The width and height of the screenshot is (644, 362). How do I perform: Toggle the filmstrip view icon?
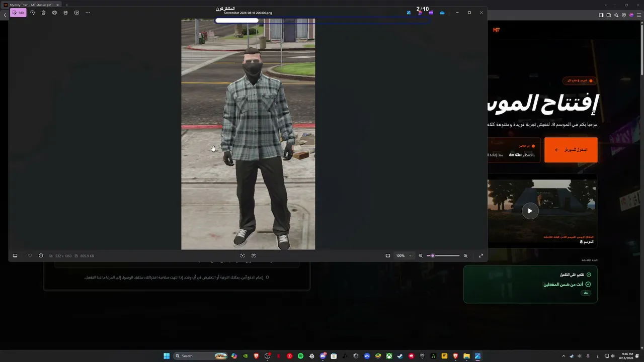tap(15, 256)
